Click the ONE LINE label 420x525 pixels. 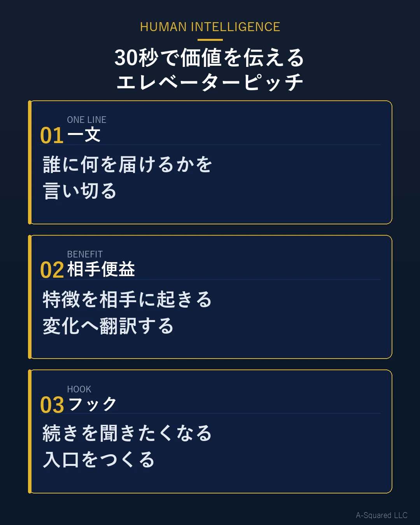pyautogui.click(x=87, y=120)
